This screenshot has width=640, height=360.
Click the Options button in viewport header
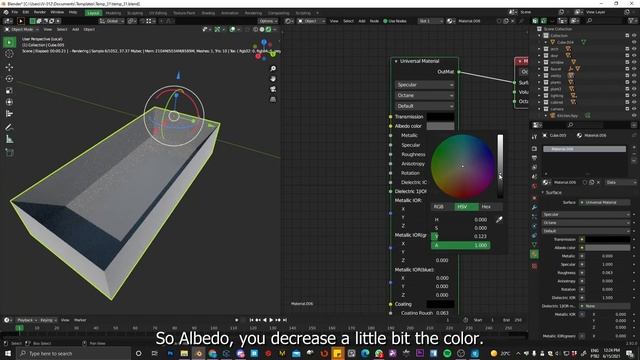click(267, 21)
